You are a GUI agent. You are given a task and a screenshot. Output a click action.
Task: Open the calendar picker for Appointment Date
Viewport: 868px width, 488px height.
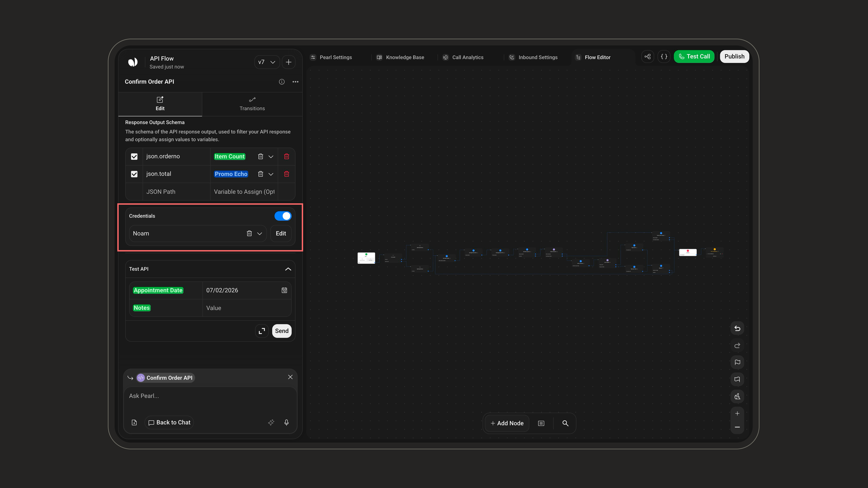pos(284,290)
